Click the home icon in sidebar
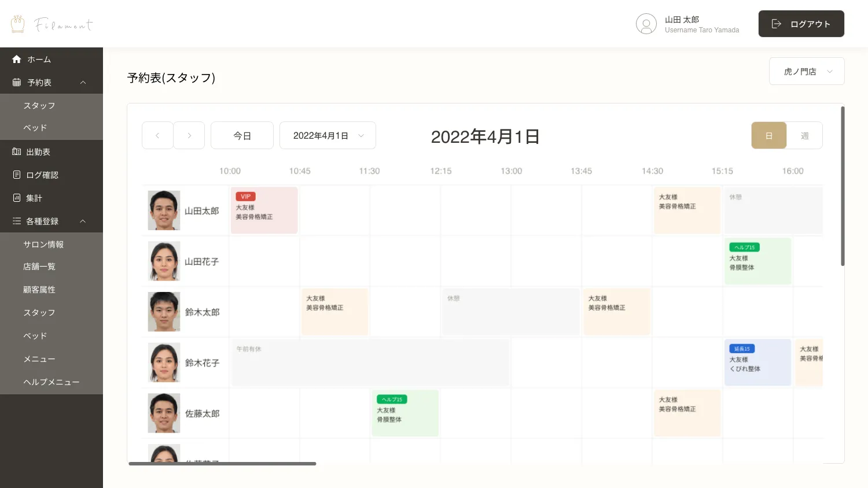 point(17,59)
